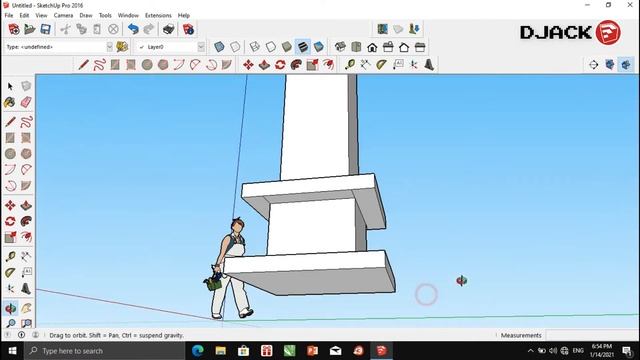Open the File menu
Image resolution: width=640 pixels, height=360 pixels.
coord(9,15)
